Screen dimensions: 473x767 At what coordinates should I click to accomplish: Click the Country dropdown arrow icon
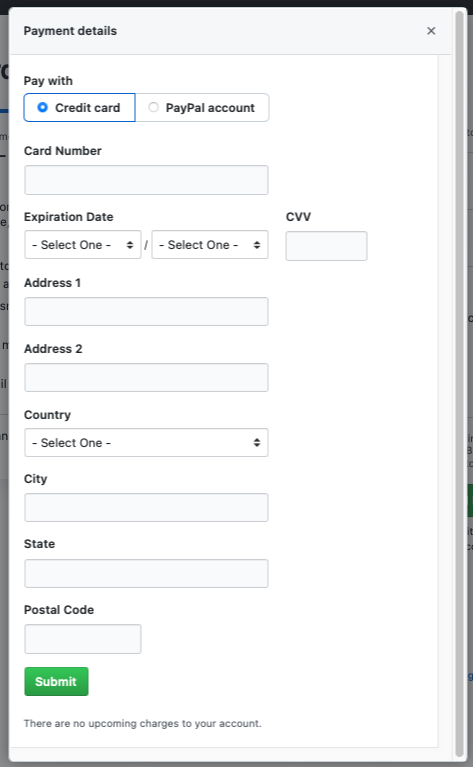coord(257,443)
